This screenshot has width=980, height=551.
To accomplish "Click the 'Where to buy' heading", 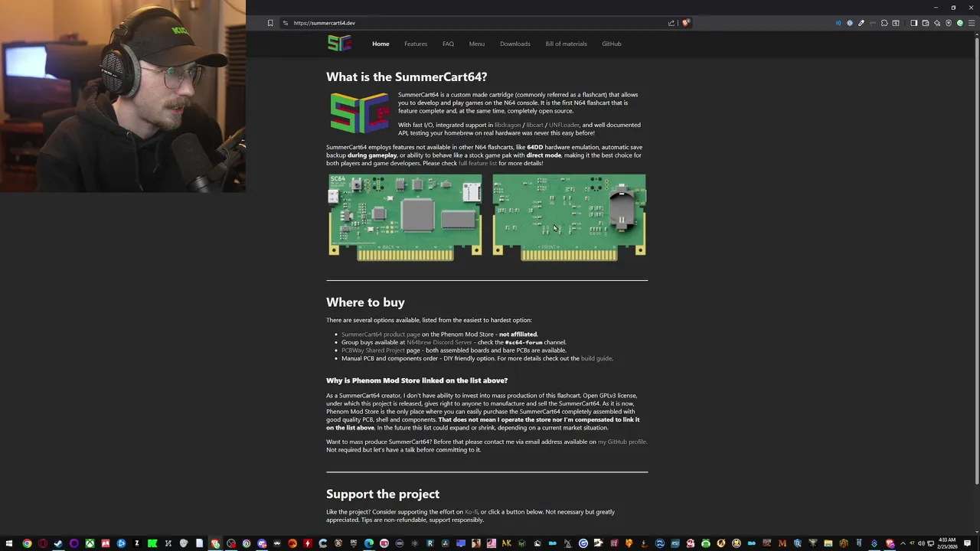I will tap(365, 302).
